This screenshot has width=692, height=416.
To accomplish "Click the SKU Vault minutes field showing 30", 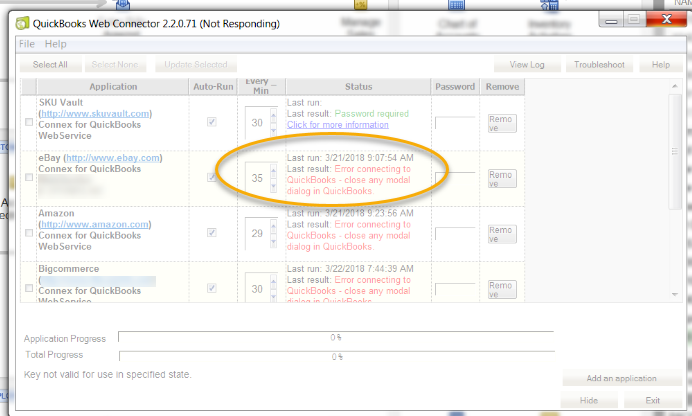I will coord(257,123).
